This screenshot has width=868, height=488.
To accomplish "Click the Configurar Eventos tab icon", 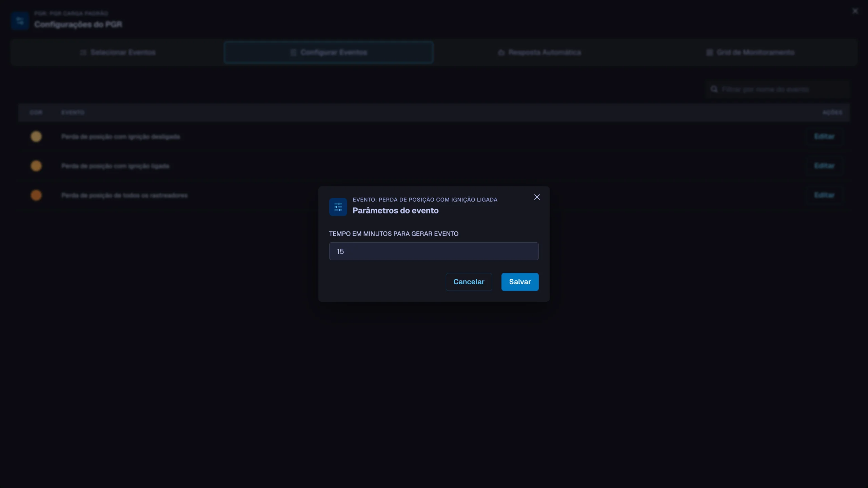I will tap(293, 53).
